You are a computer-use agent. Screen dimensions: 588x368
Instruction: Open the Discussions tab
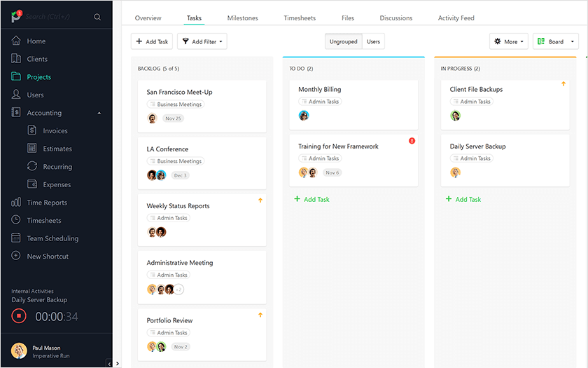(x=396, y=18)
